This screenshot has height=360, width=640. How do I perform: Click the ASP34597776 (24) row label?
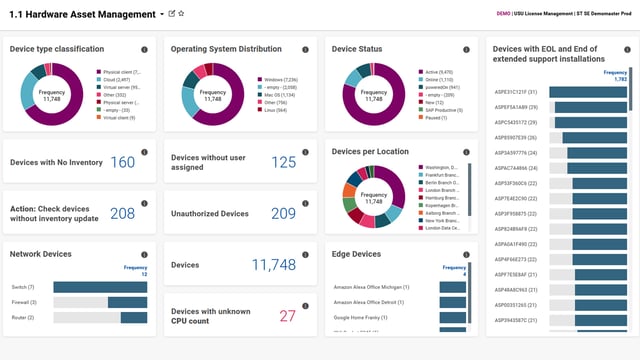[x=516, y=153]
